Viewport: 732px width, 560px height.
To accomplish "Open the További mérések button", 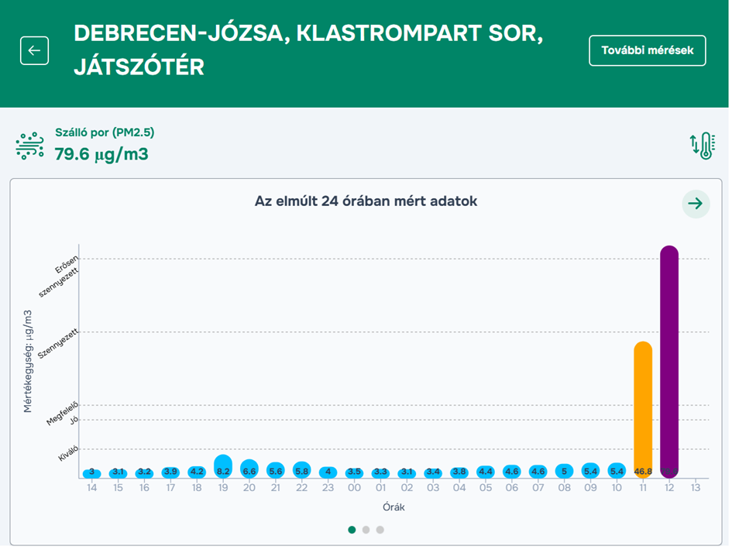I will [x=647, y=50].
